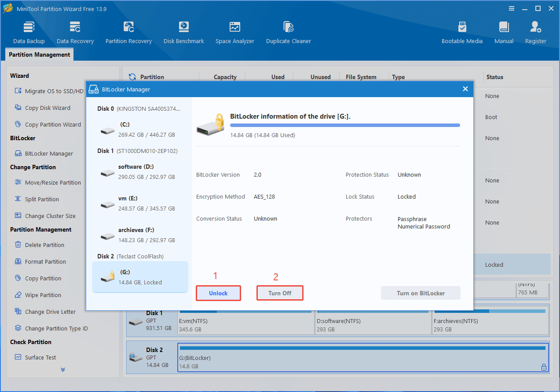The height and width of the screenshot is (392, 560).
Task: Run Surface Test
Action: [x=35, y=357]
